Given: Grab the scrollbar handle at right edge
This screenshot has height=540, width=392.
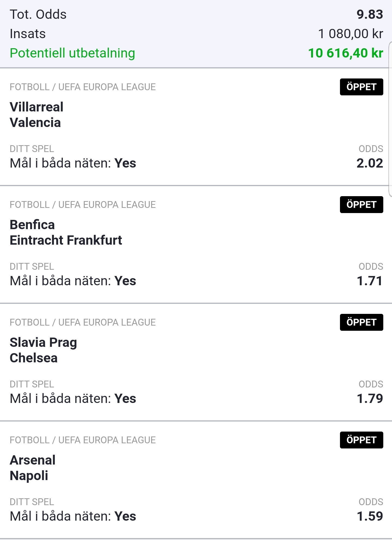Looking at the screenshot, I should click(x=390, y=119).
